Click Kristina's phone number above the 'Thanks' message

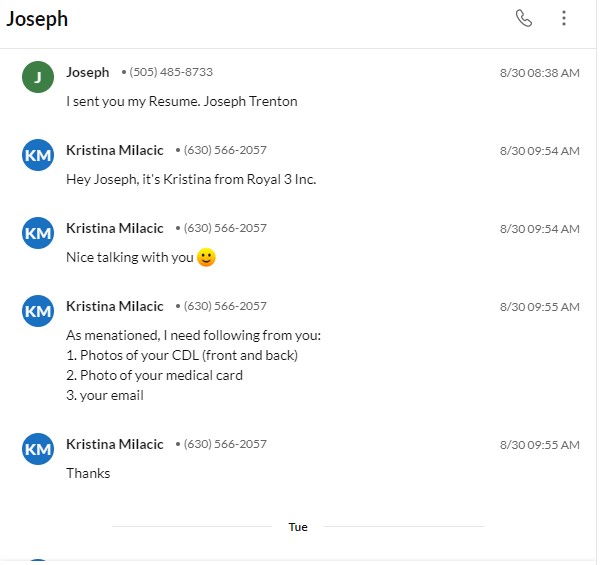tap(224, 444)
